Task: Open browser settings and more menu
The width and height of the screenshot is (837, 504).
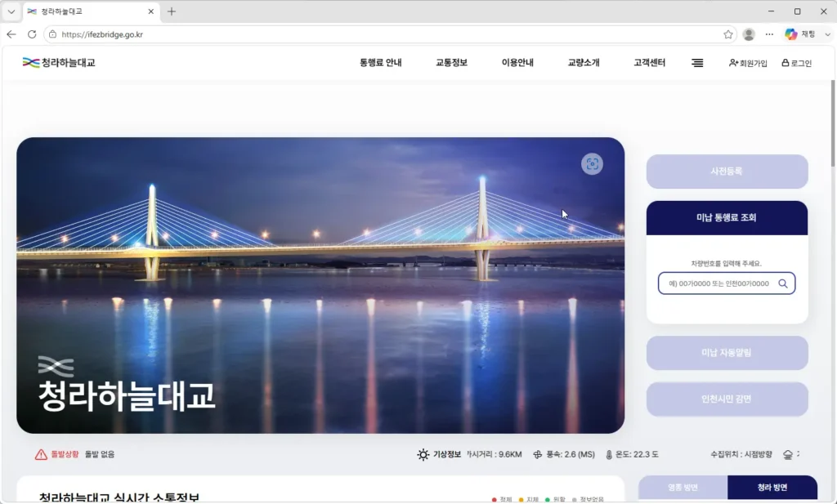Action: (769, 34)
